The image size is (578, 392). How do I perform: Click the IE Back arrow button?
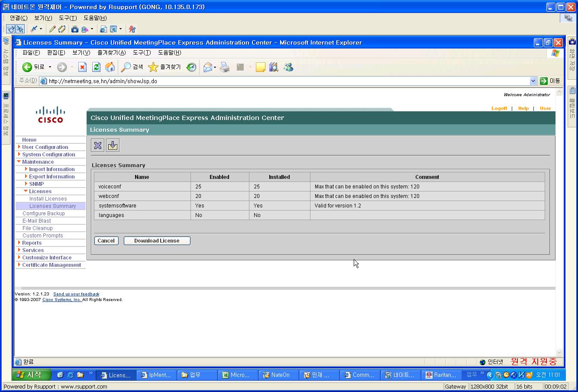pyautogui.click(x=27, y=67)
